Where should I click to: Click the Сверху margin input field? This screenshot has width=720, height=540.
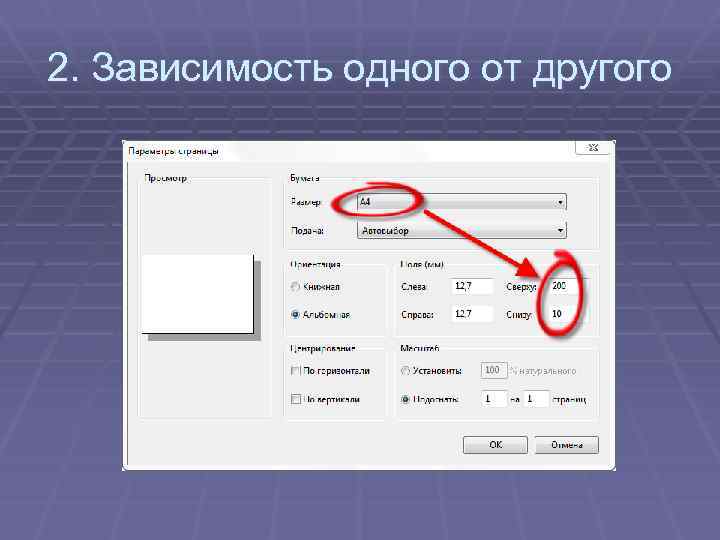(566, 286)
